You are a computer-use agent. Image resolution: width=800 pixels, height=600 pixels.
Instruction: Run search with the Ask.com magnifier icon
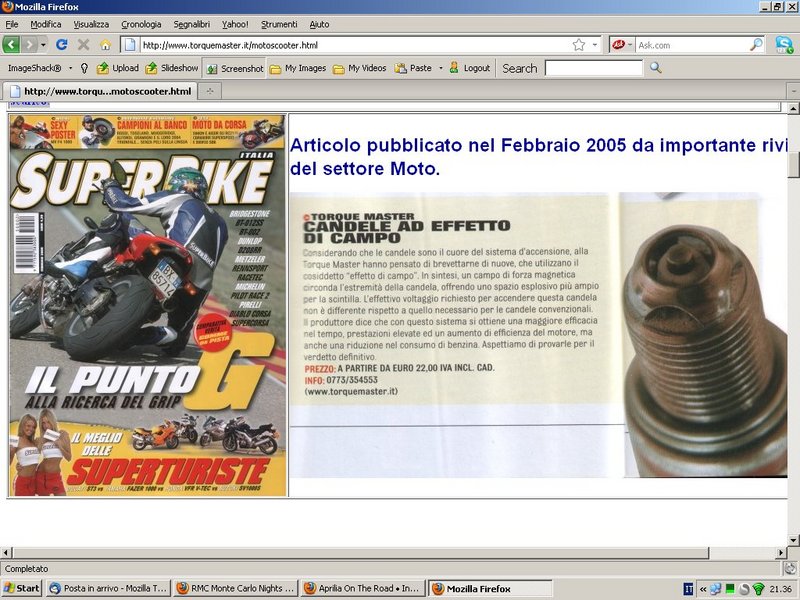(x=757, y=45)
